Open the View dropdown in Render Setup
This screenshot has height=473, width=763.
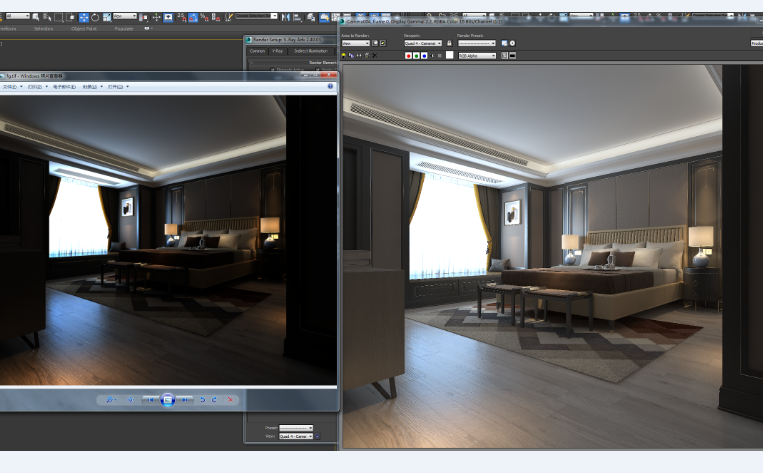click(x=296, y=436)
